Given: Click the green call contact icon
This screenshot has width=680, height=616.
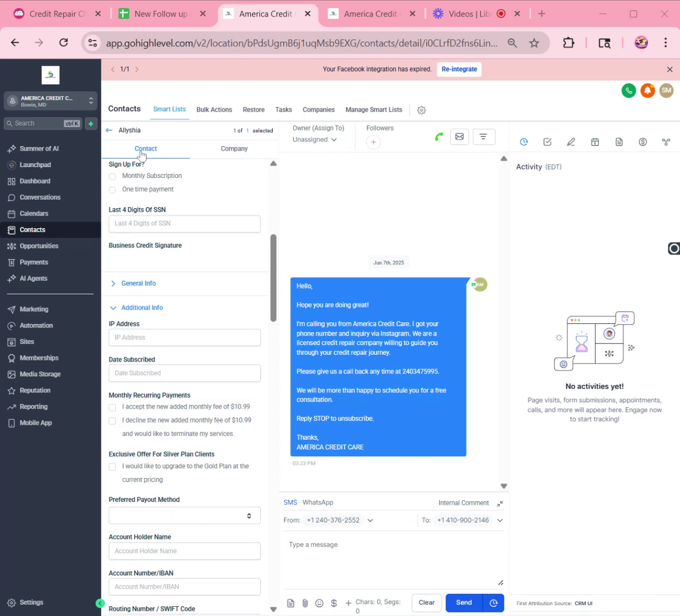Looking at the screenshot, I should tap(439, 137).
